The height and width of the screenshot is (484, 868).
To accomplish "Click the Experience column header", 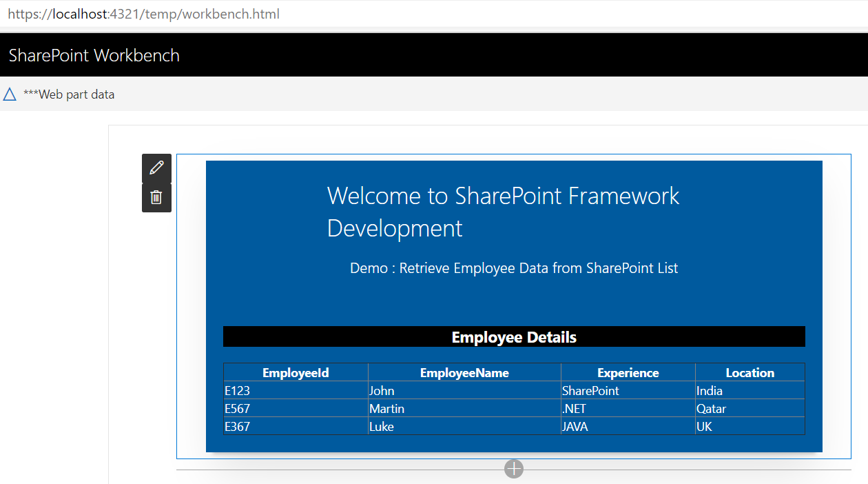I will coord(628,372).
